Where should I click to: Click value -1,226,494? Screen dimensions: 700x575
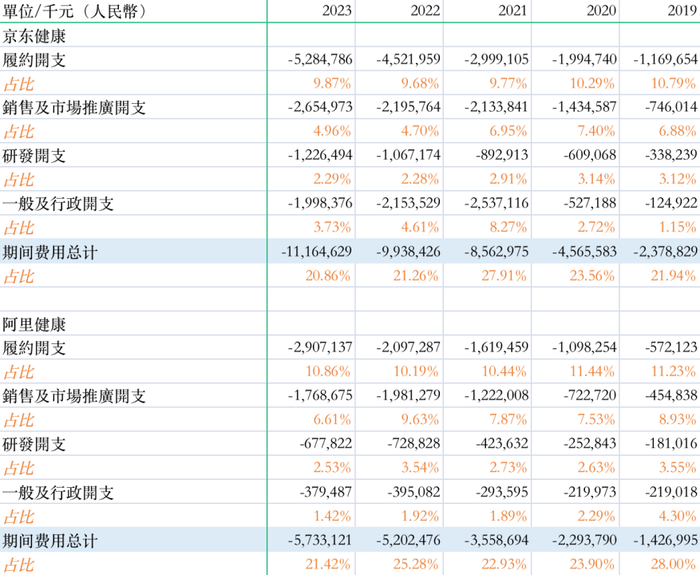click(x=320, y=155)
